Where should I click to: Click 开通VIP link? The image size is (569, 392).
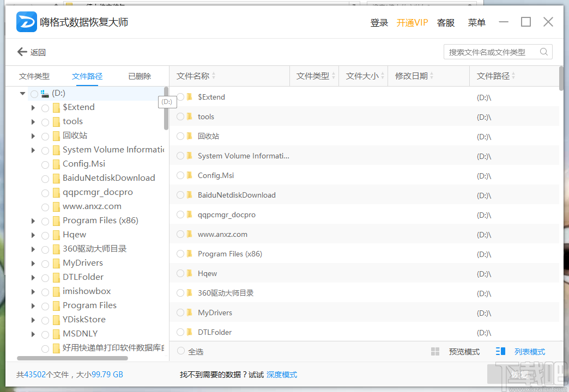pyautogui.click(x=412, y=22)
